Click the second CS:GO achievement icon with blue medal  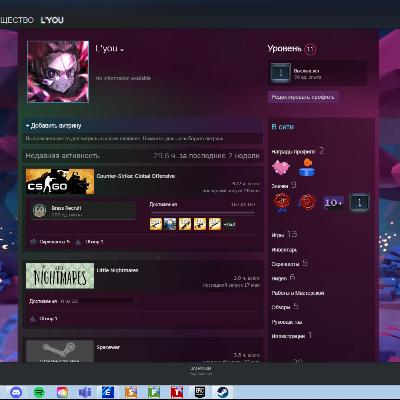(x=170, y=224)
